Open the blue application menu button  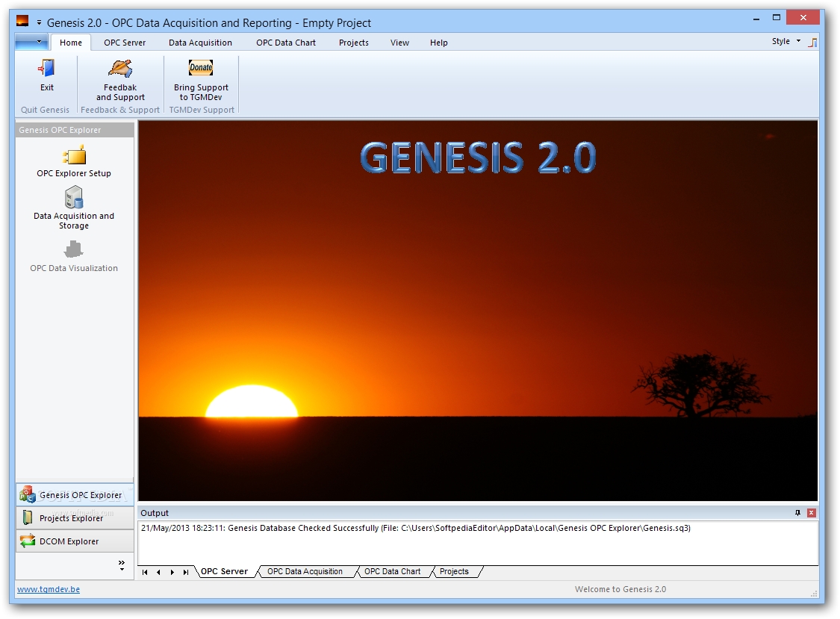click(31, 42)
